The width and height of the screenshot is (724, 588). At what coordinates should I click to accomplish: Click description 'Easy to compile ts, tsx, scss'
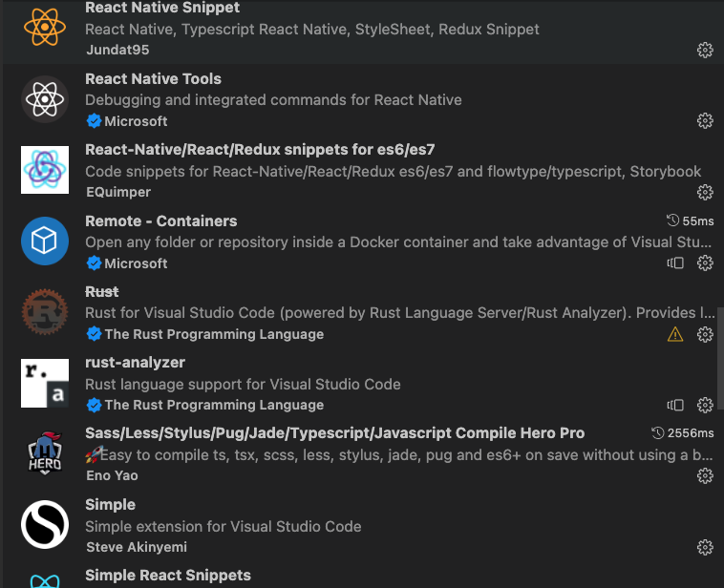click(399, 455)
